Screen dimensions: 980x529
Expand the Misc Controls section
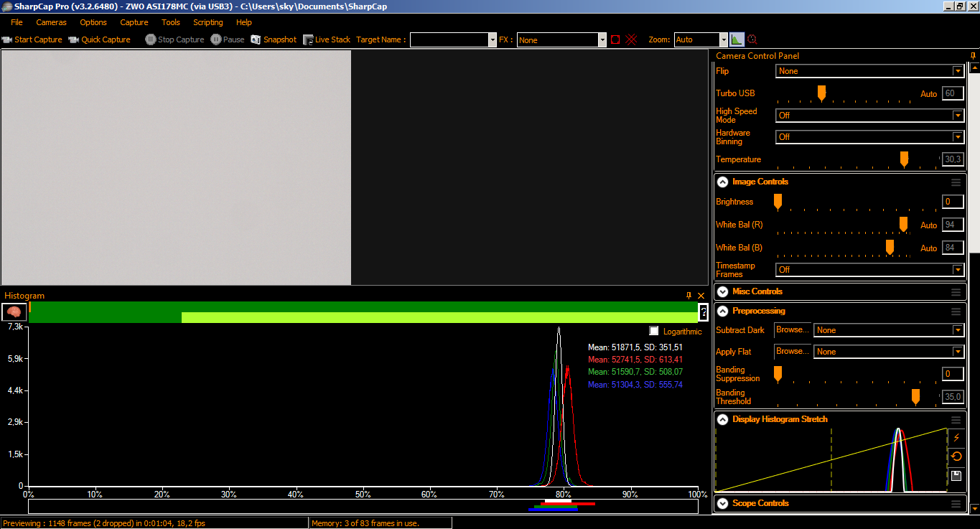[x=722, y=292]
